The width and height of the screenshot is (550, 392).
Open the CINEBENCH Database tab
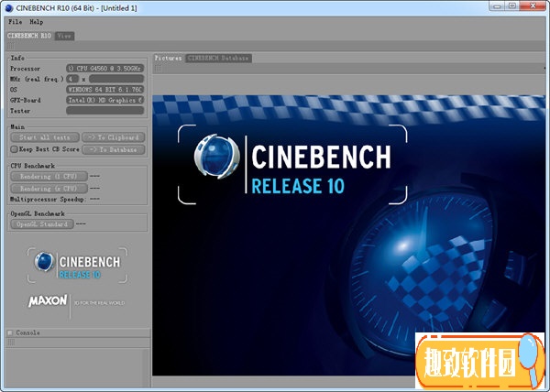pyautogui.click(x=218, y=58)
